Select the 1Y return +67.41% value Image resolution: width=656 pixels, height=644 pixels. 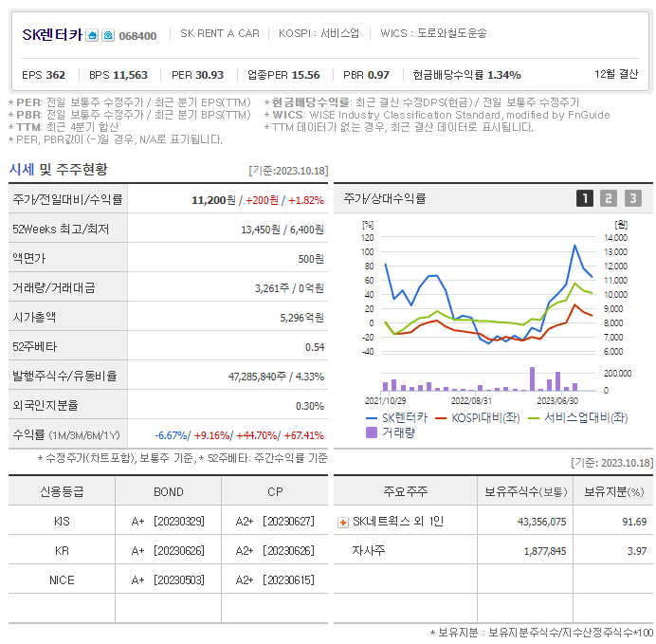pyautogui.click(x=304, y=435)
